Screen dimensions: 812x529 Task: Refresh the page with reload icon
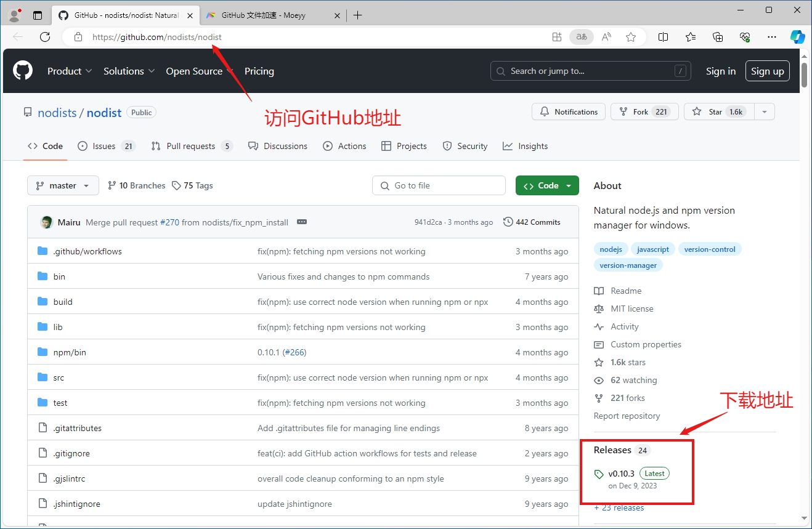pyautogui.click(x=45, y=37)
